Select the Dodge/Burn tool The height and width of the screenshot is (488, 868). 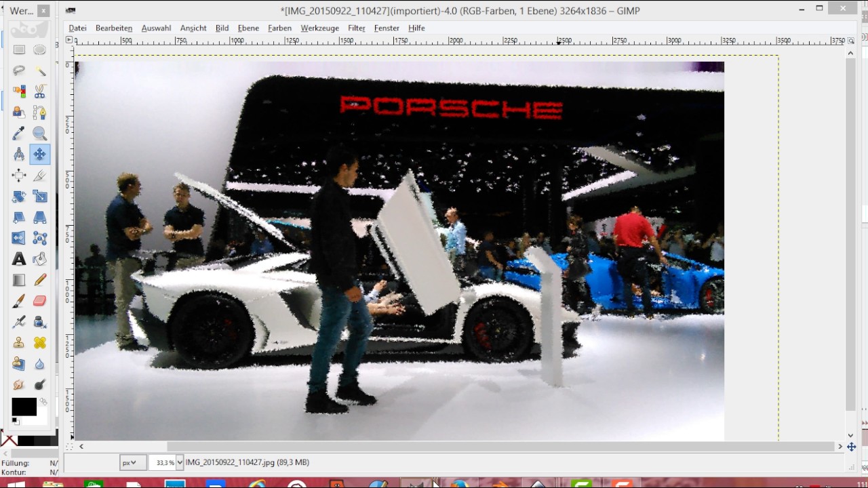40,385
